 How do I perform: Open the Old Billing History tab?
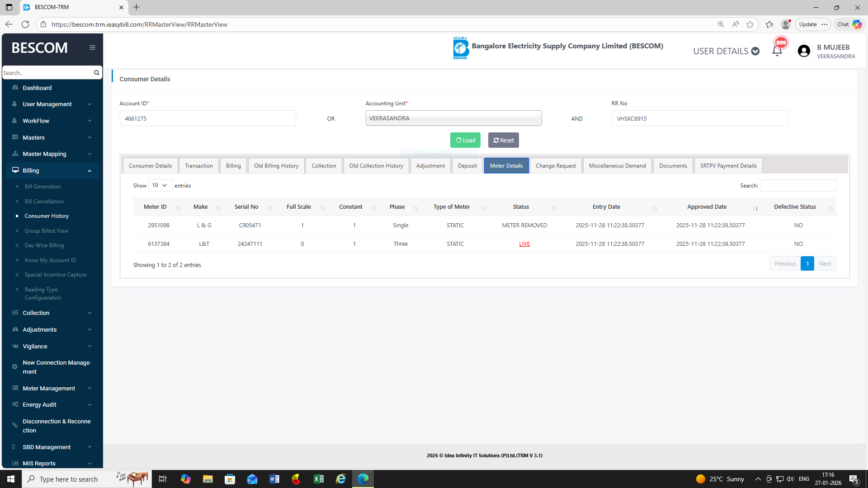point(276,166)
